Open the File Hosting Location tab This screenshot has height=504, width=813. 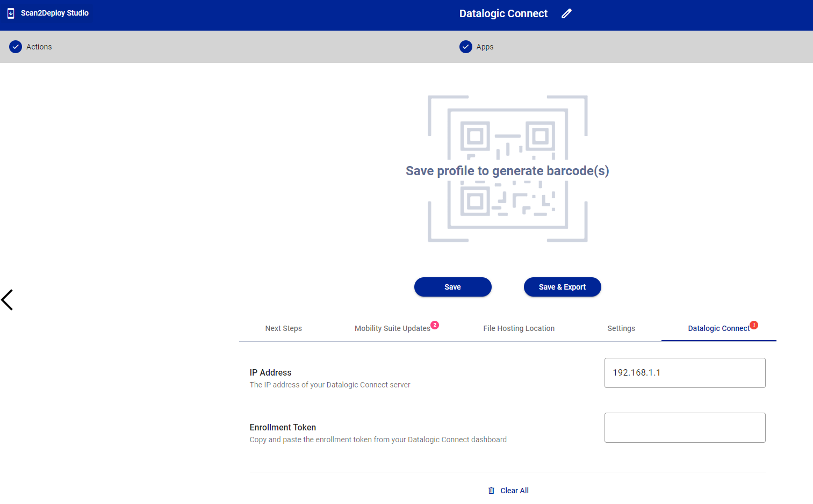click(519, 328)
